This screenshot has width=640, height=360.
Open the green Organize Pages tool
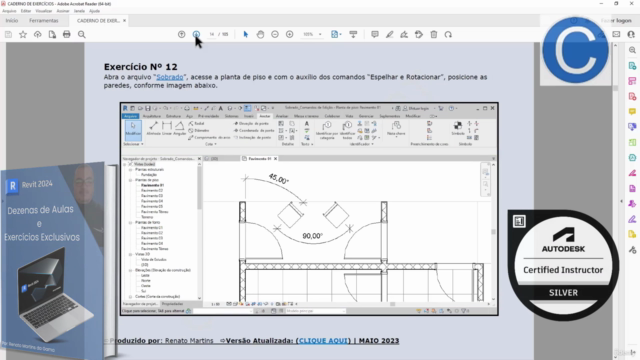632,142
